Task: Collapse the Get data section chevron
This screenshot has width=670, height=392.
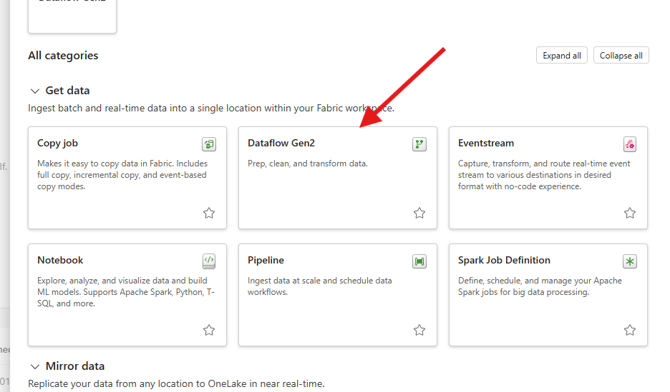Action: pos(35,91)
